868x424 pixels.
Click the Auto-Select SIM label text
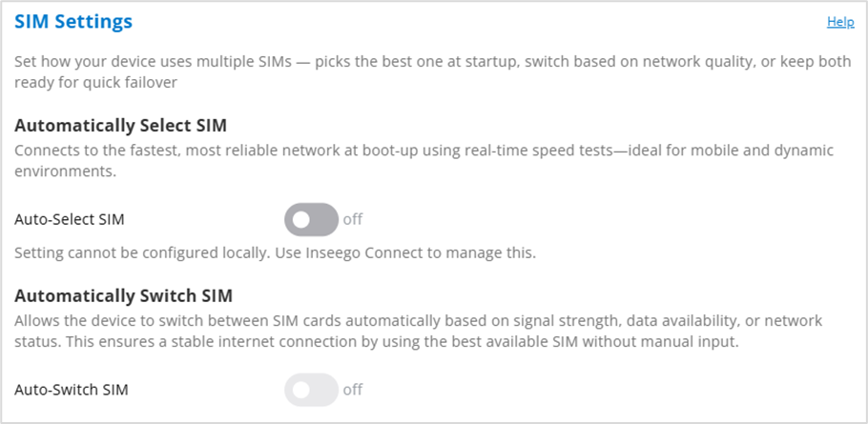(x=70, y=219)
